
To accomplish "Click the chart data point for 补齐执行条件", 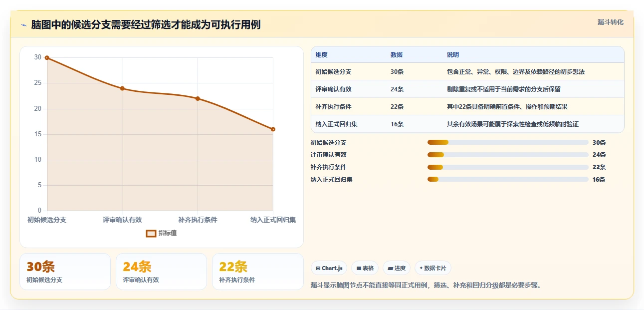I will [x=198, y=98].
